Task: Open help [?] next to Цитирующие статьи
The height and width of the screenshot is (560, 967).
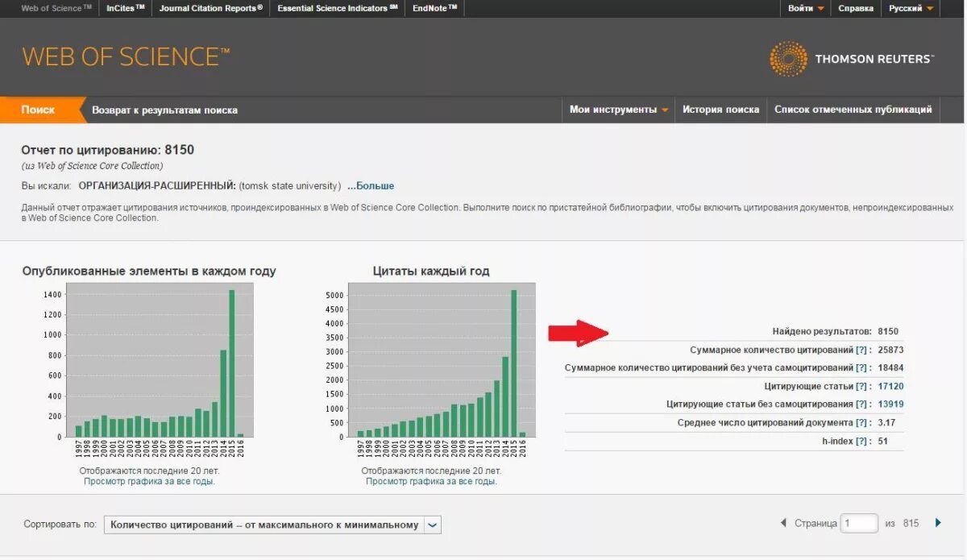Action: [861, 386]
